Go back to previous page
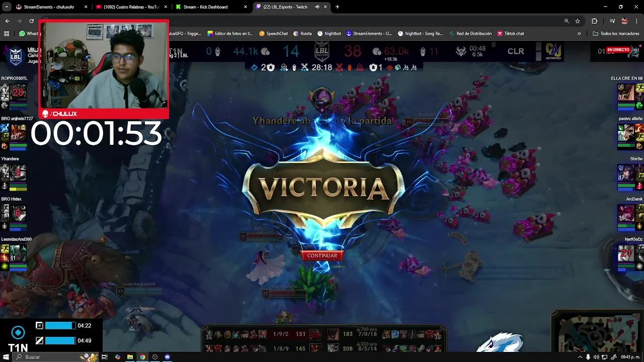Viewport: 644px width, 362px height. coord(7,21)
